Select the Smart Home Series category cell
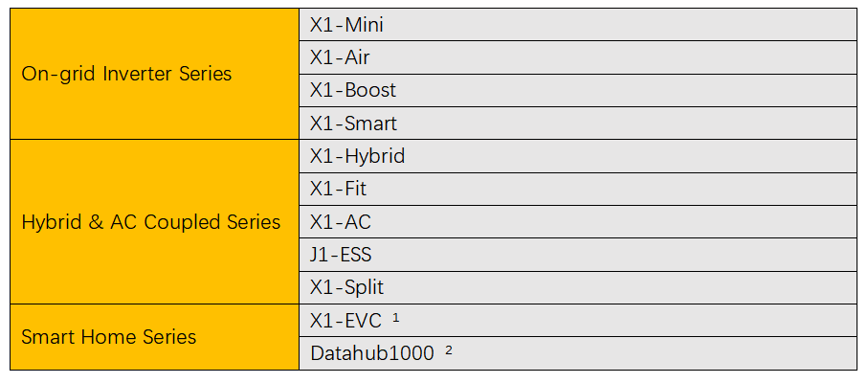This screenshot has width=868, height=383. [154, 337]
